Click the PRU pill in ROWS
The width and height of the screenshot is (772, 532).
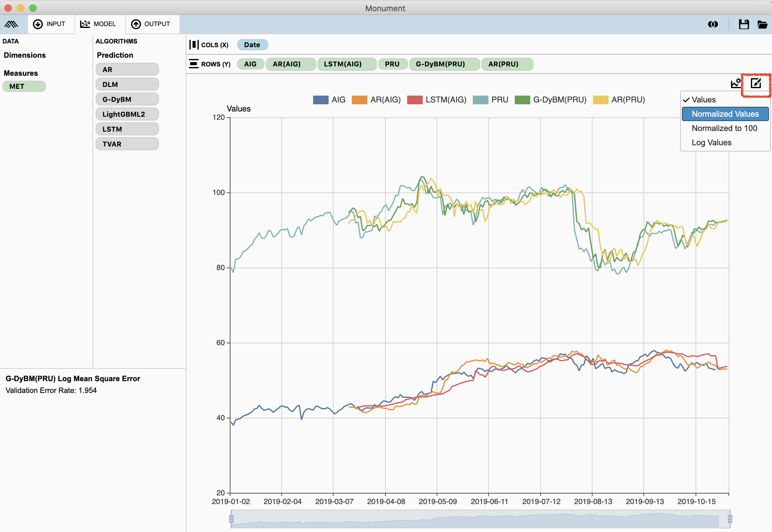tap(393, 64)
